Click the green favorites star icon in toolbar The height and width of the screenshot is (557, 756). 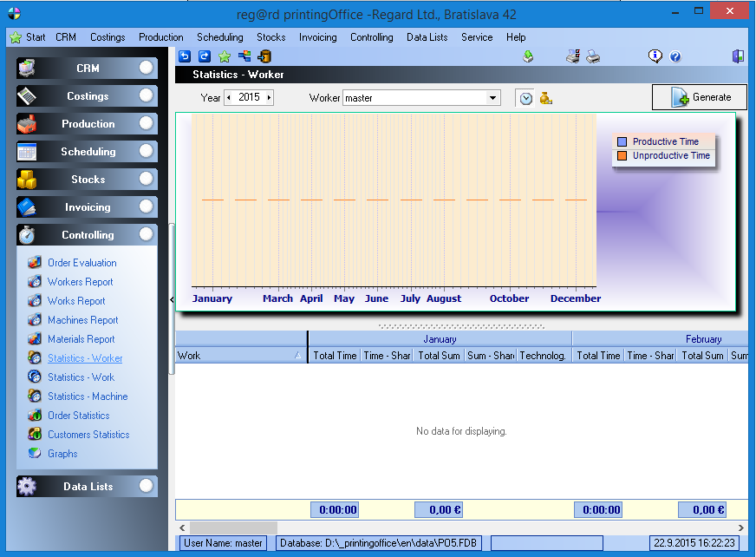click(225, 56)
